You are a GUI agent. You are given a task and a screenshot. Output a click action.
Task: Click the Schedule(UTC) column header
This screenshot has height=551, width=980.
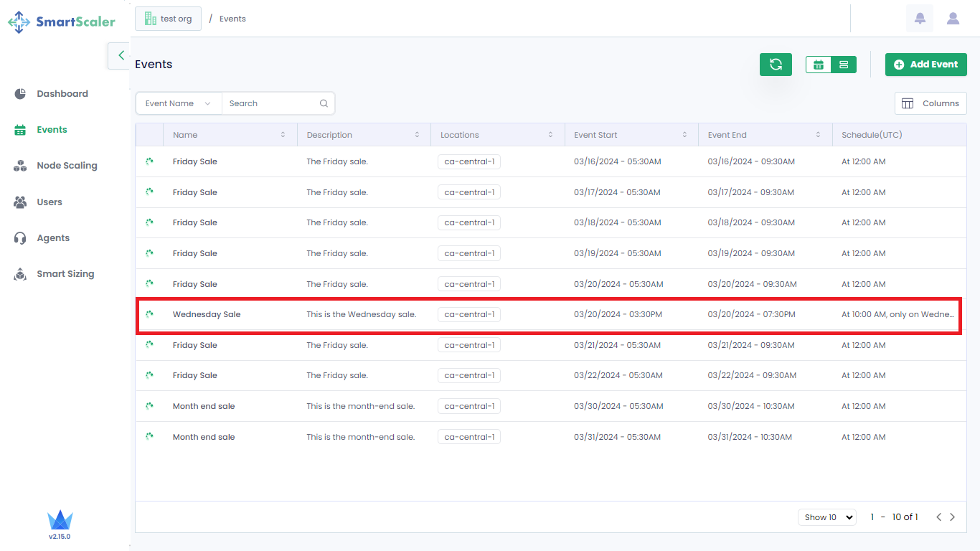(x=899, y=135)
